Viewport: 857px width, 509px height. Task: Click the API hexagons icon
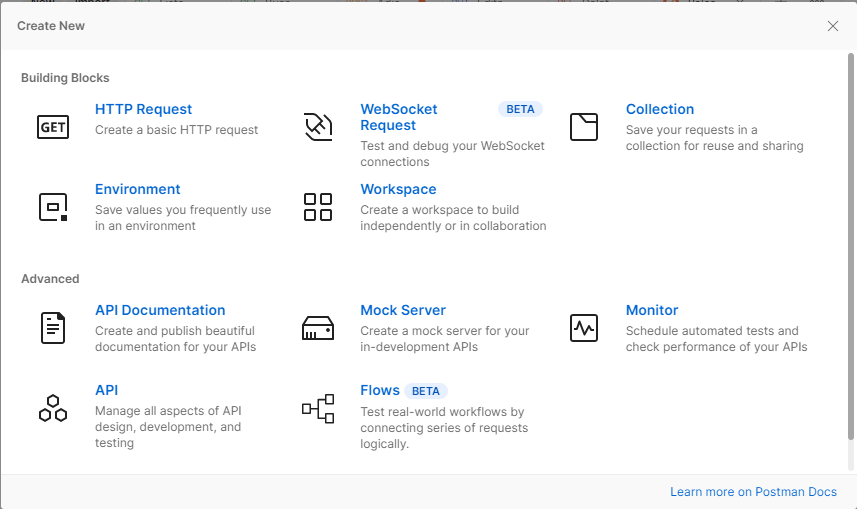(53, 408)
